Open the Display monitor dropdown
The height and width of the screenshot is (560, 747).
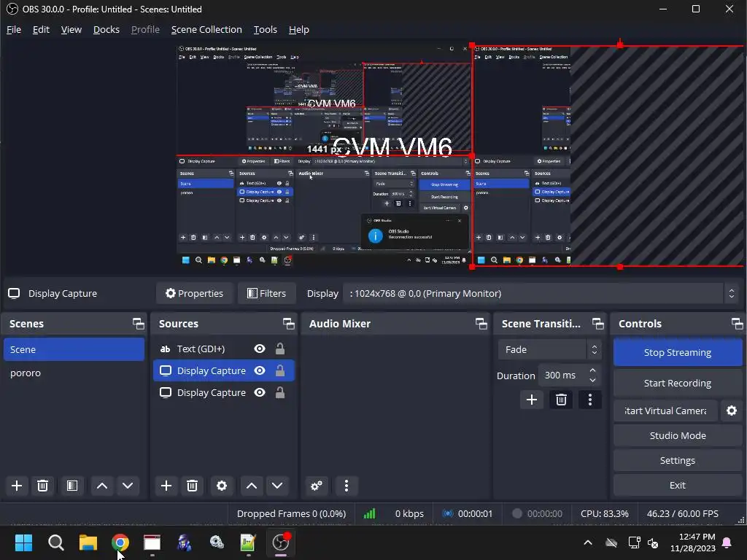pyautogui.click(x=542, y=293)
